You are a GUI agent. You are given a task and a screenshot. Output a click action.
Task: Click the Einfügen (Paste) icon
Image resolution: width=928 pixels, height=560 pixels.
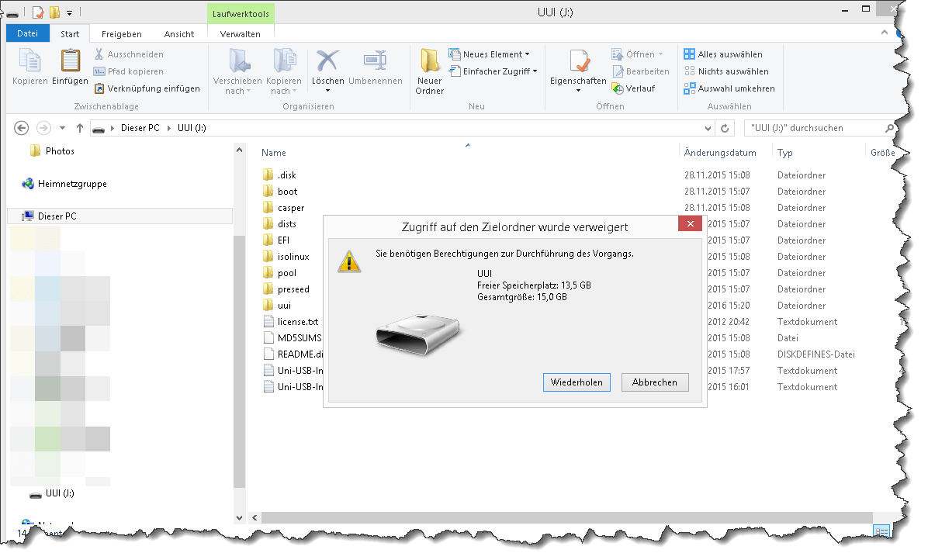tap(71, 68)
